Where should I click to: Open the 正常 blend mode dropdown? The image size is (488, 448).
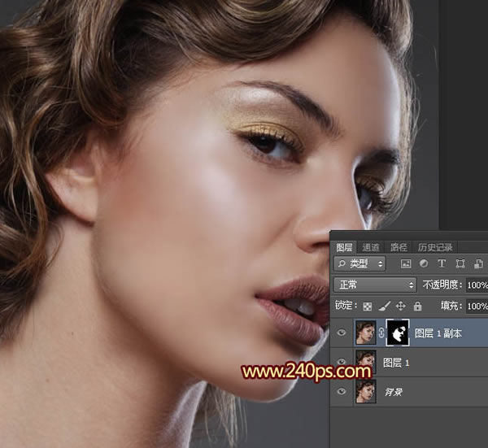(375, 285)
